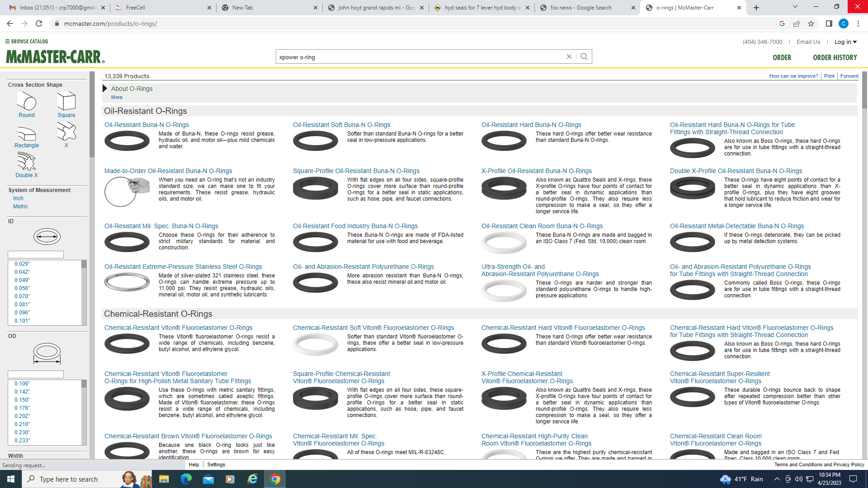Open Windows Start menu

click(11, 479)
